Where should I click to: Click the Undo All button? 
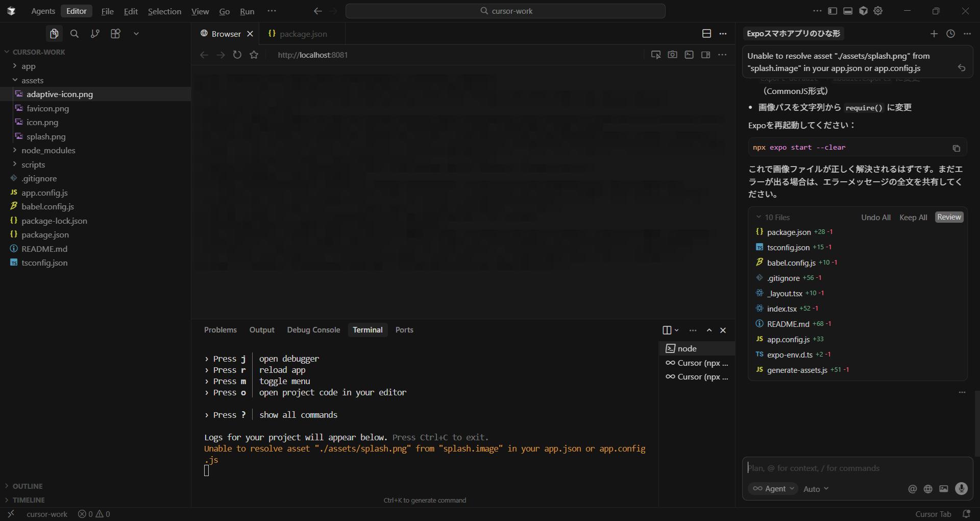(875, 217)
